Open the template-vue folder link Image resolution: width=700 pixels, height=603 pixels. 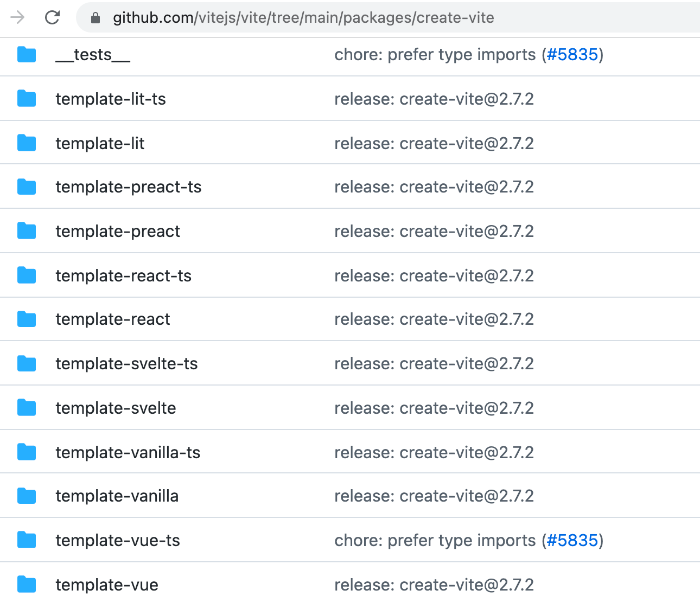pos(107,585)
